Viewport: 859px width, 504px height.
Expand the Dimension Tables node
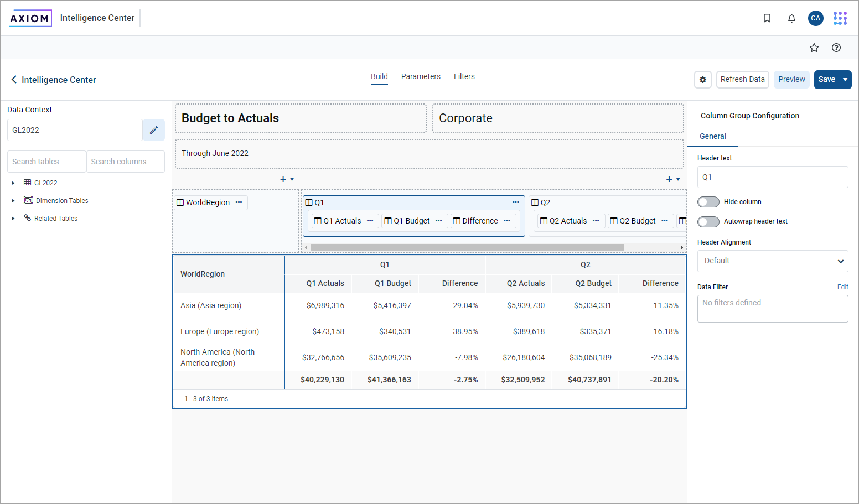click(x=13, y=201)
